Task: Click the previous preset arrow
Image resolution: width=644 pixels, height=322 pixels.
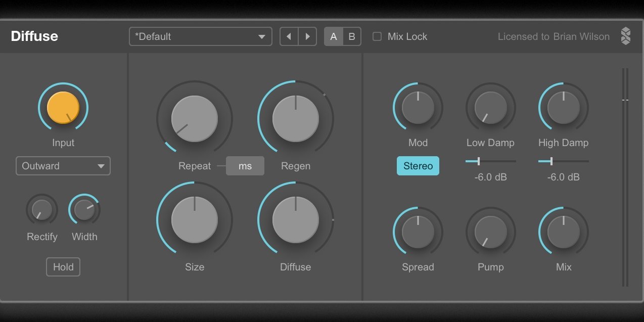Action: tap(289, 36)
